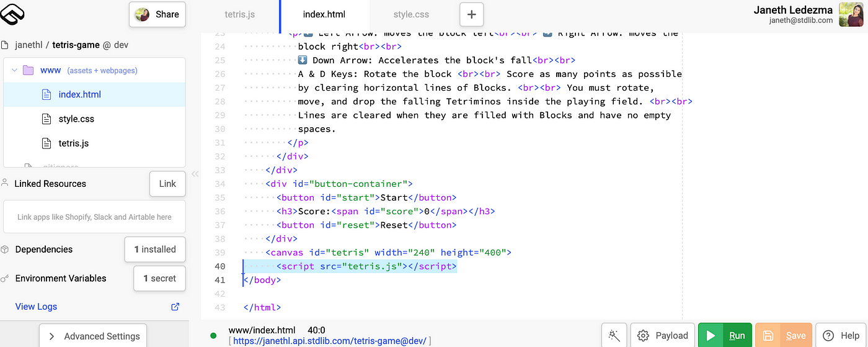The height and width of the screenshot is (347, 868).
Task: Click the Dependencies cube icon
Action: [5, 250]
